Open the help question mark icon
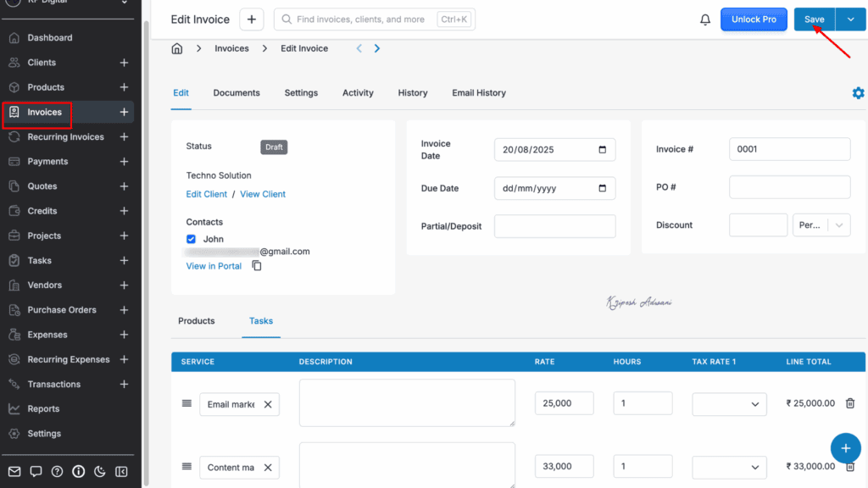The height and width of the screenshot is (488, 868). tap(57, 471)
